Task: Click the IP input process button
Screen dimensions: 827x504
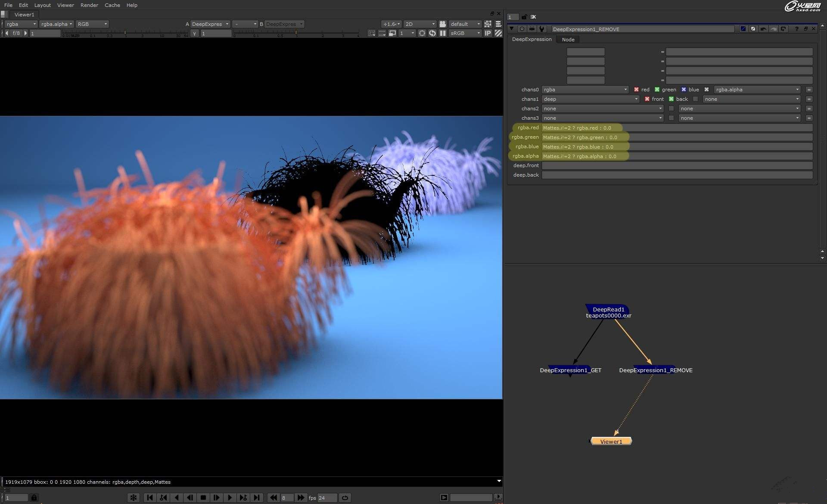Action: 488,33
